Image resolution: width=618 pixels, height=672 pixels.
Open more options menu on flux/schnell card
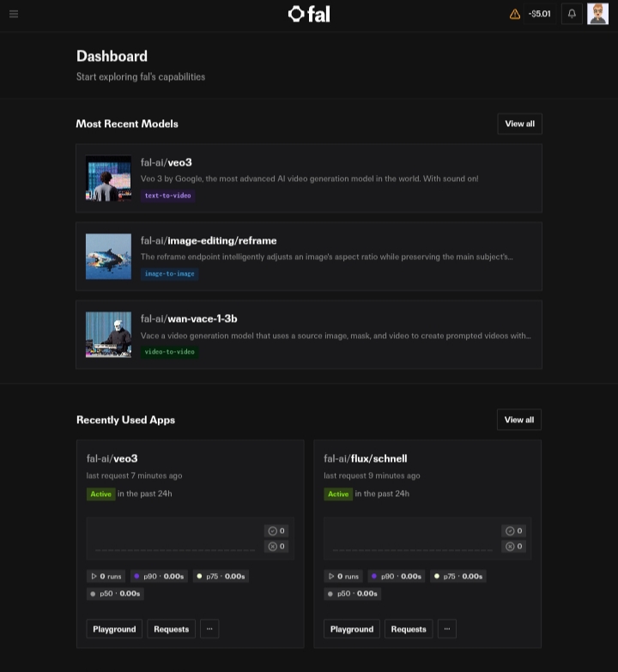(447, 629)
